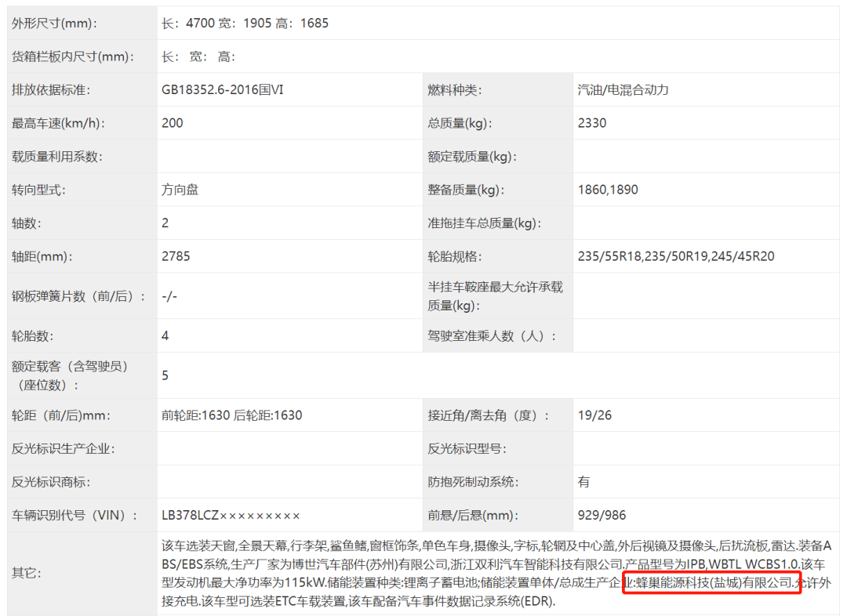Click the 其它 row label
Screen dimensions: 847x616
click(27, 573)
